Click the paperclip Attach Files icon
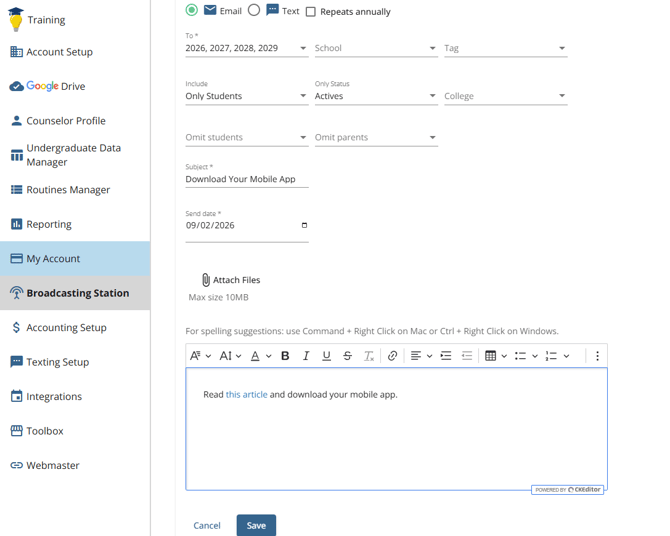Image resolution: width=670 pixels, height=536 pixels. coord(206,280)
